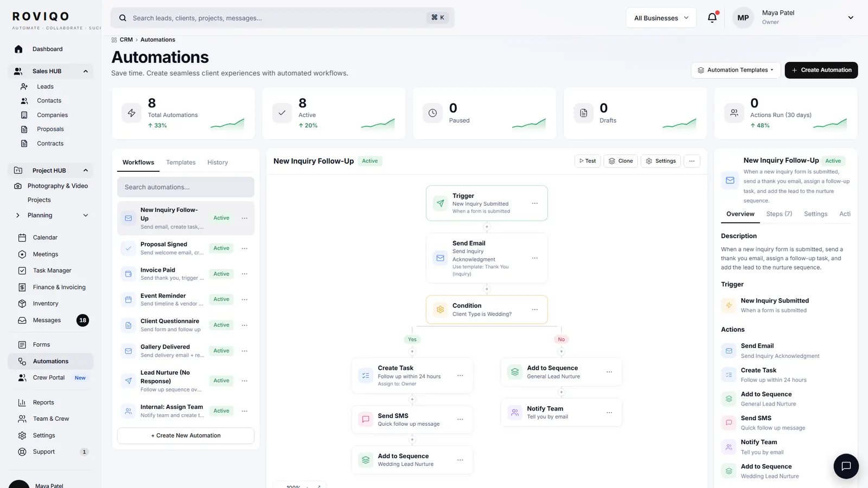Click Create New Automation at list bottom
This screenshot has width=868, height=488.
point(186,435)
